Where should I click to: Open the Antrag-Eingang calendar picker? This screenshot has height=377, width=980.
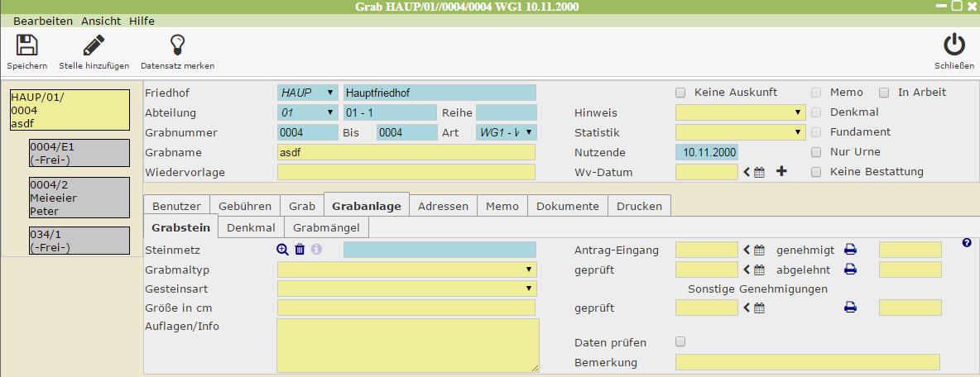[758, 250]
